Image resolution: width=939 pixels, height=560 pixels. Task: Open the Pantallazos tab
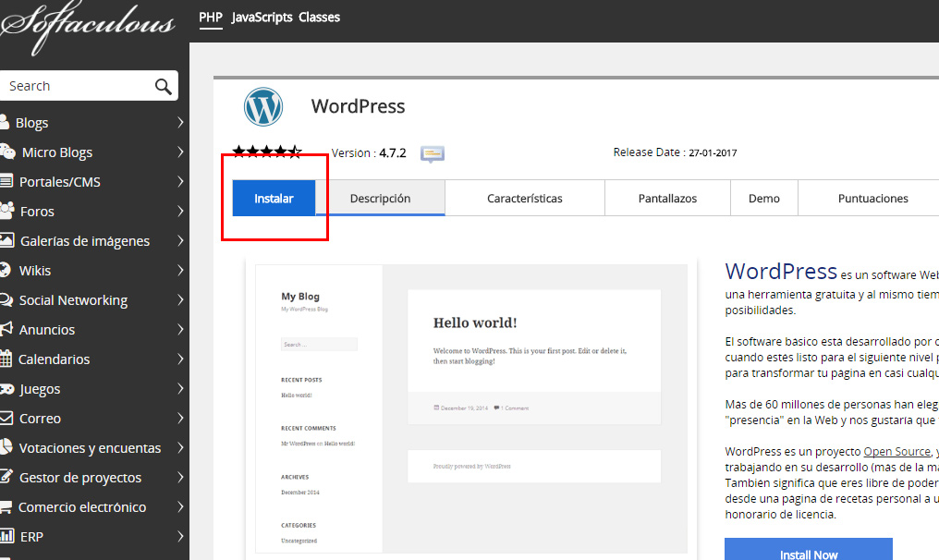pyautogui.click(x=667, y=199)
